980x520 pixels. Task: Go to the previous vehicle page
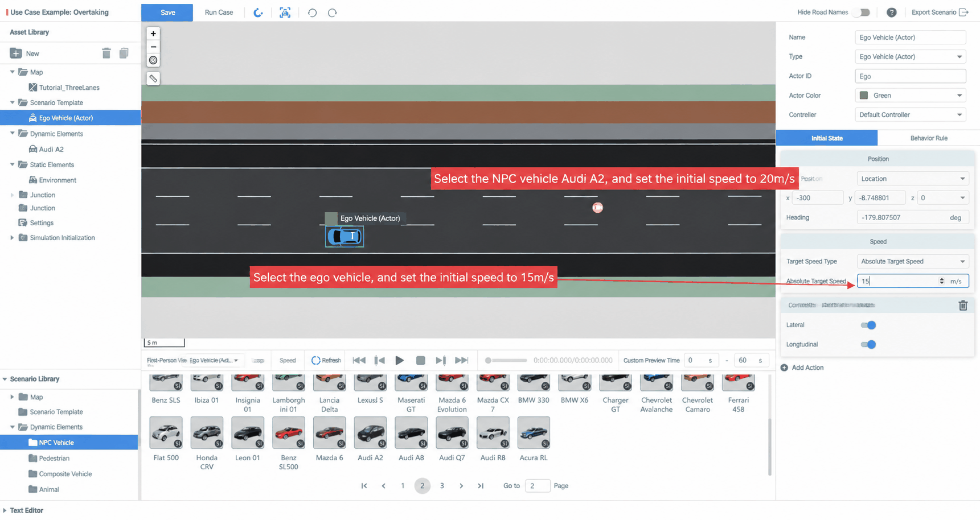pyautogui.click(x=384, y=486)
